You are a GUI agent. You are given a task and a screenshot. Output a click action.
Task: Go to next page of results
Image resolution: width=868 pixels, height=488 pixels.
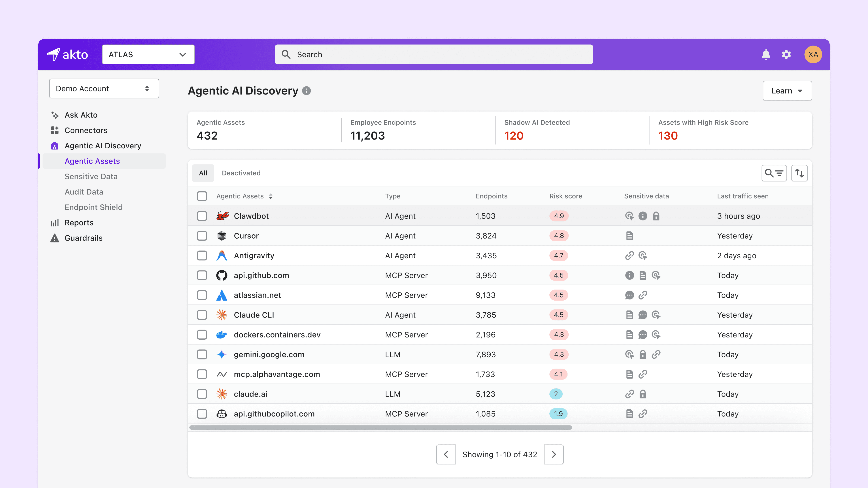point(554,454)
